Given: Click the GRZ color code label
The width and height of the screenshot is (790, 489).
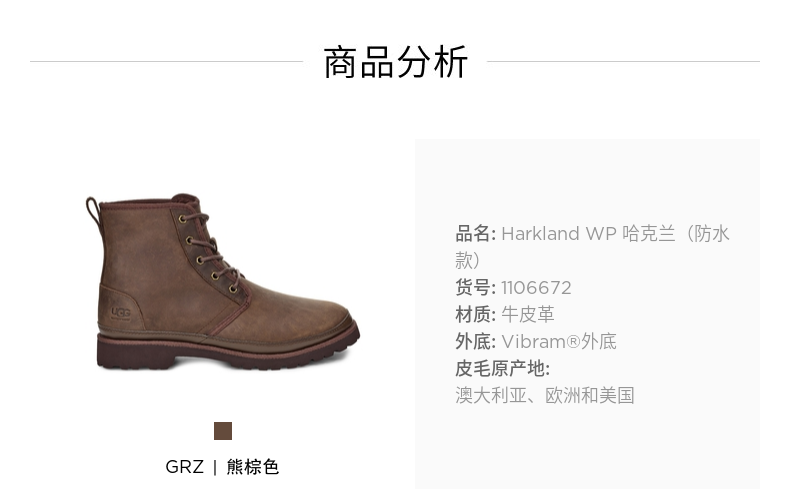Looking at the screenshot, I should [x=184, y=467].
